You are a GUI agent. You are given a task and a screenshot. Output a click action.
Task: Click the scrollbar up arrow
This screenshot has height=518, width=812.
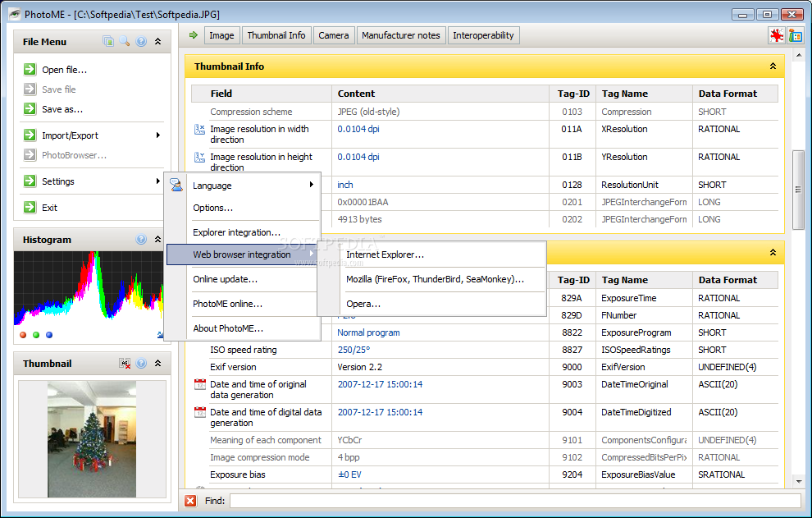click(x=798, y=54)
